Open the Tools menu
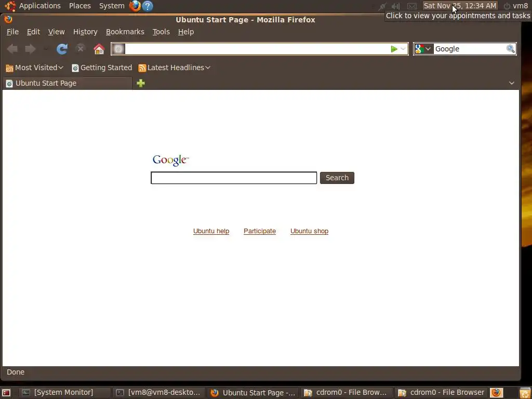Screen dimensions: 532x399 161,32
